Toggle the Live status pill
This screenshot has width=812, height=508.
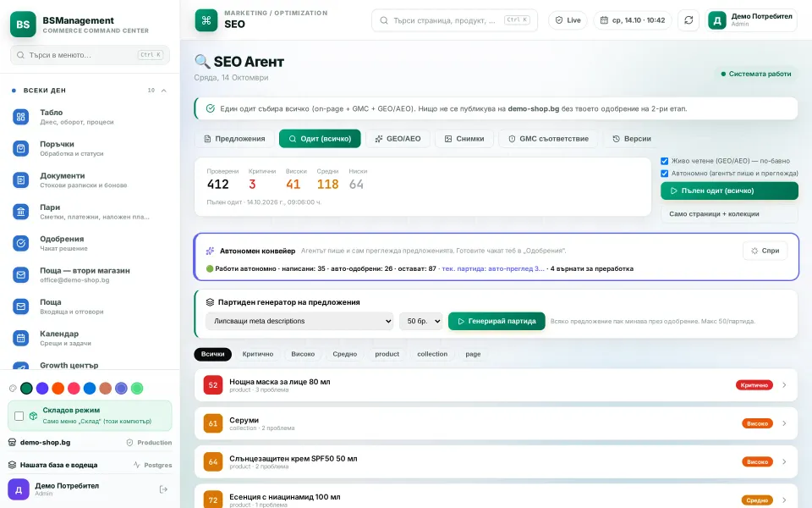coord(568,20)
